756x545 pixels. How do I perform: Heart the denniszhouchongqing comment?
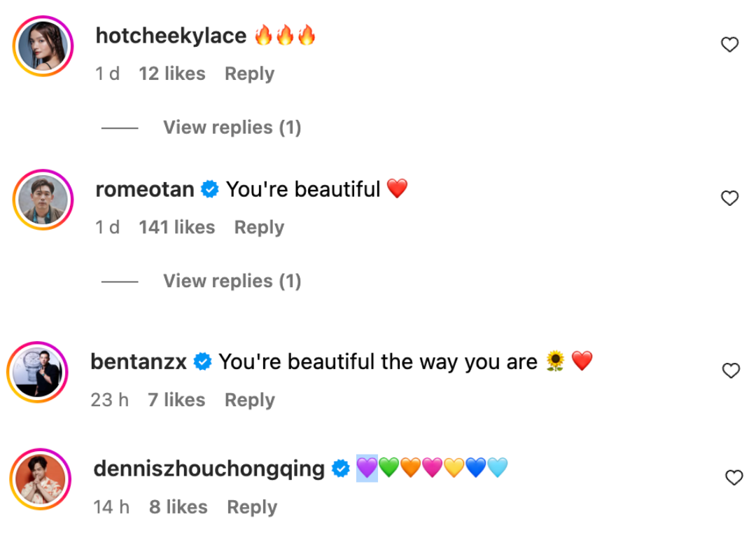pyautogui.click(x=734, y=478)
